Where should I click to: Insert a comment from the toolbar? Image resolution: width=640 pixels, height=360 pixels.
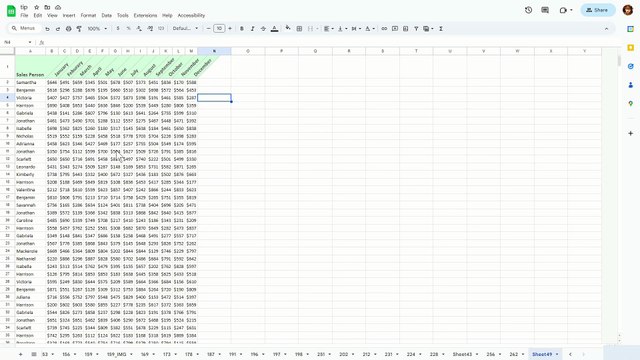pyautogui.click(x=395, y=29)
